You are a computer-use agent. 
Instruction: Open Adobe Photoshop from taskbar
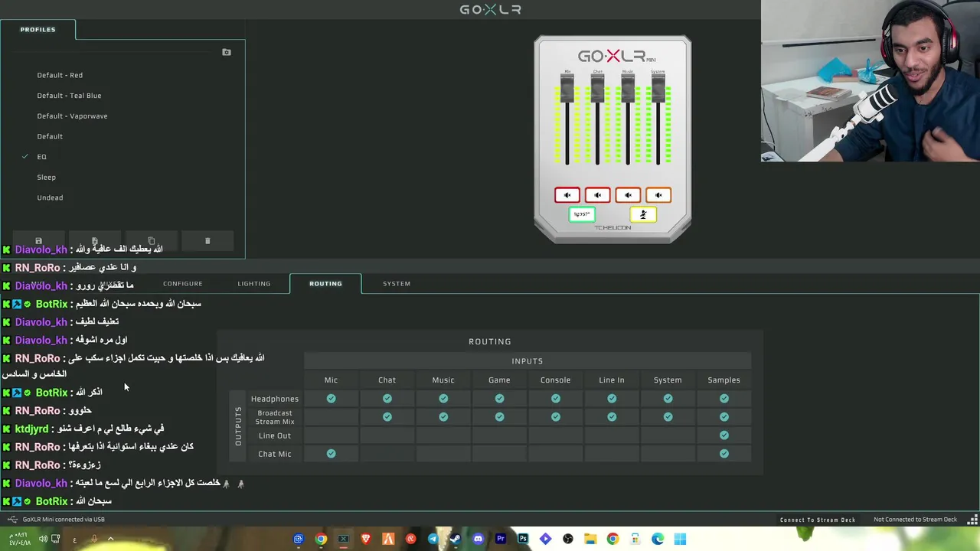(x=523, y=539)
